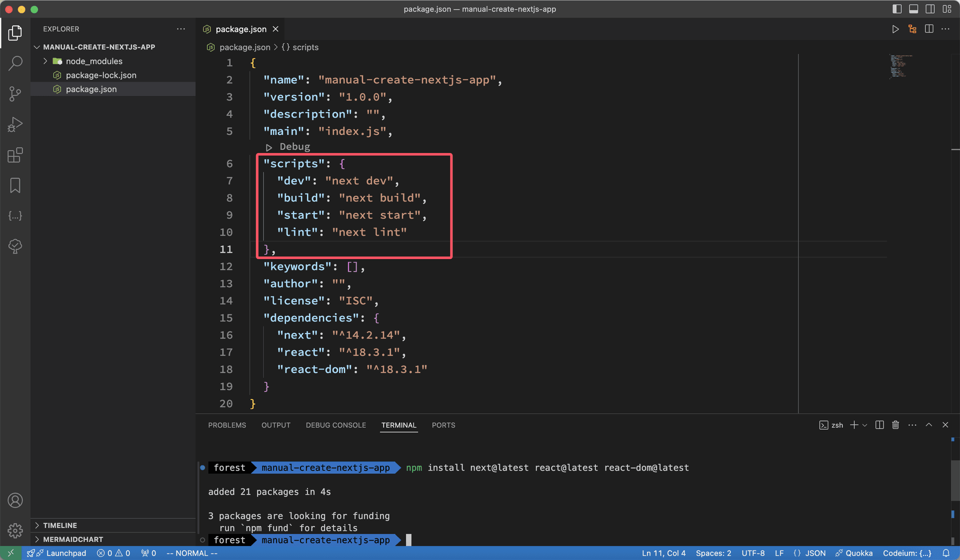This screenshot has width=960, height=560.
Task: Click Launchpad in the status bar
Action: [56, 553]
